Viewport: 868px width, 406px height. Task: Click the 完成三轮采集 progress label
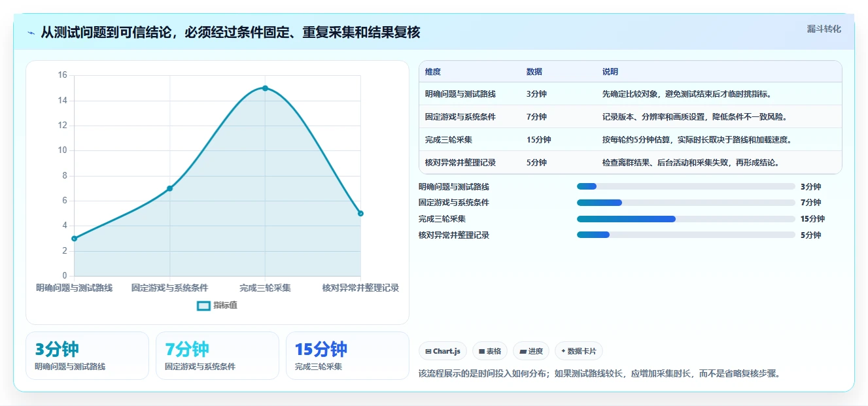pos(442,219)
